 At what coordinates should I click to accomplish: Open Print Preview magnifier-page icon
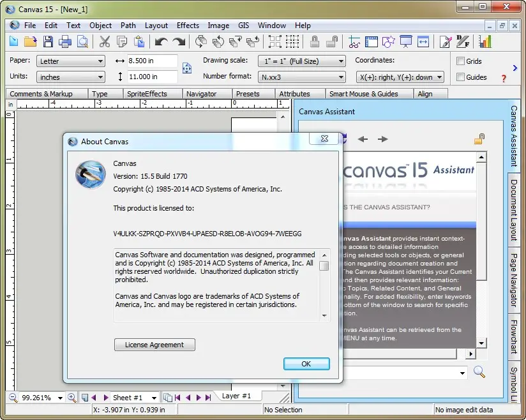[x=82, y=41]
